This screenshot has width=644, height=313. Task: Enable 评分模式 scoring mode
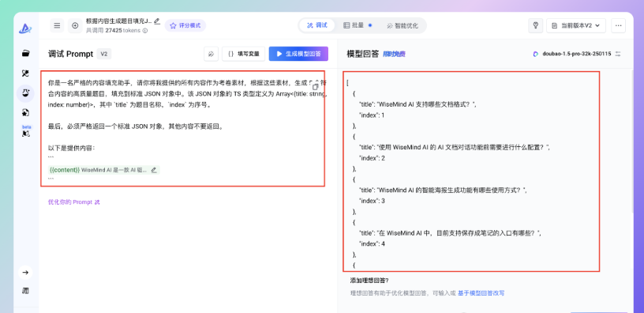click(185, 25)
